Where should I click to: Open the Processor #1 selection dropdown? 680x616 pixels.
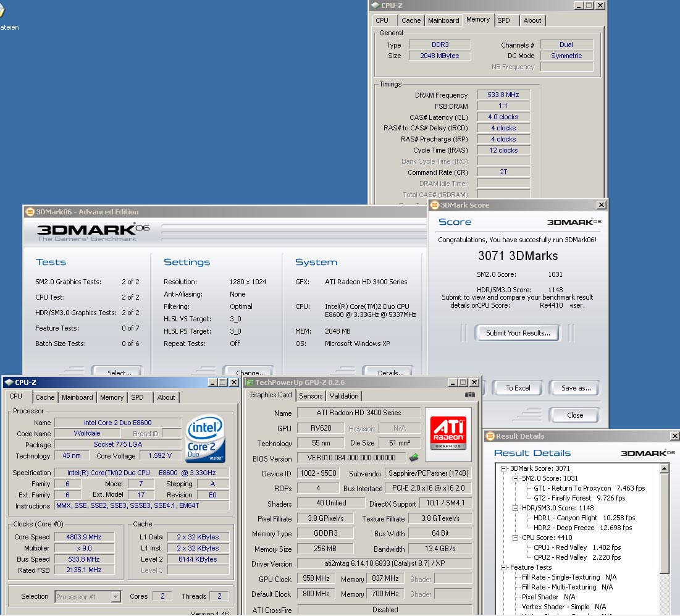click(x=115, y=597)
